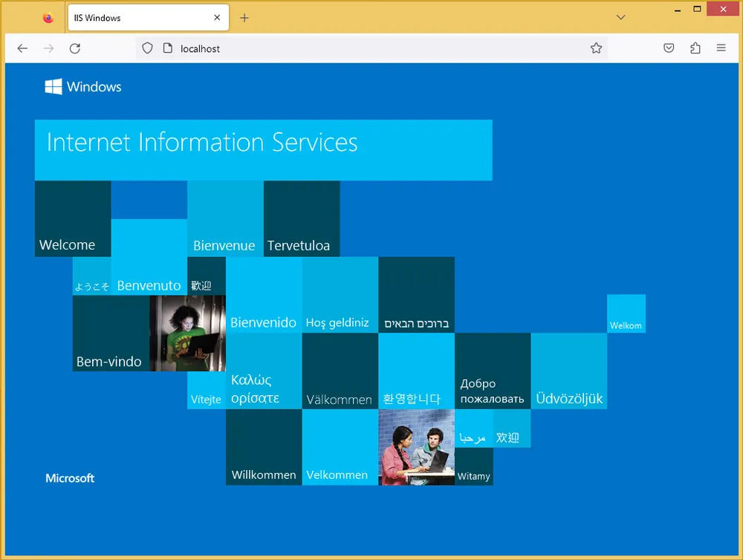Click the Hoş geldiniz tile
The width and height of the screenshot is (743, 560).
click(x=340, y=295)
